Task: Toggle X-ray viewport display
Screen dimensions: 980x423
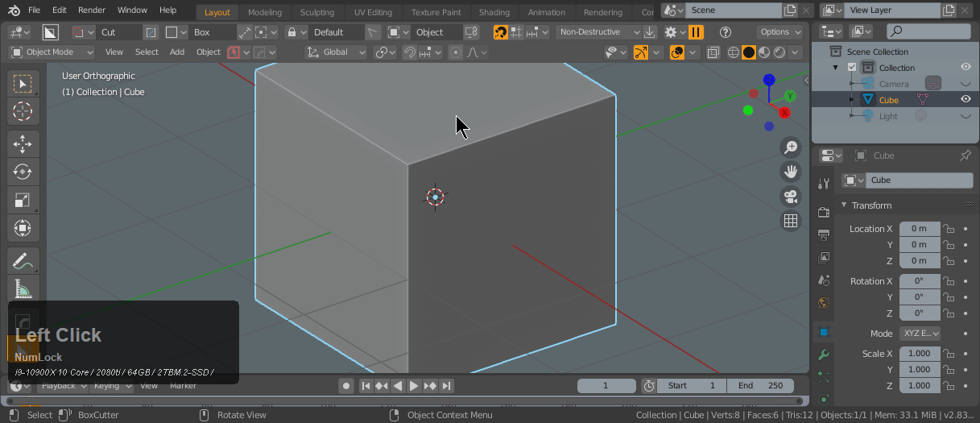Action: coord(713,52)
